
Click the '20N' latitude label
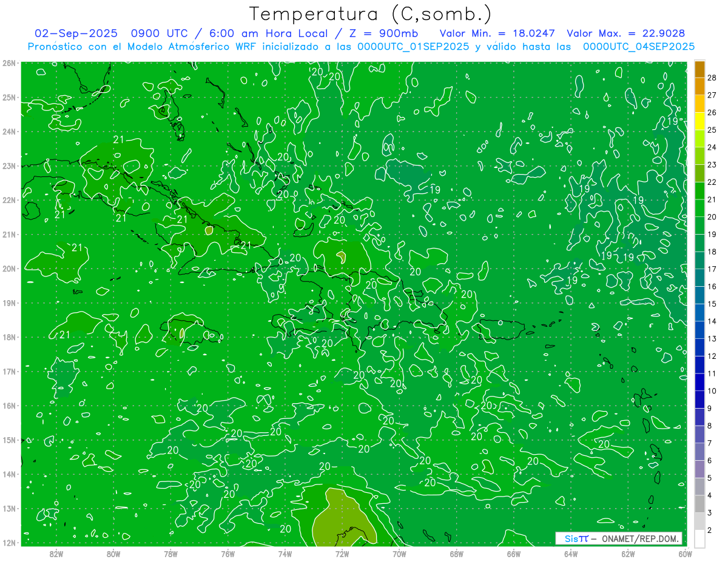point(8,269)
